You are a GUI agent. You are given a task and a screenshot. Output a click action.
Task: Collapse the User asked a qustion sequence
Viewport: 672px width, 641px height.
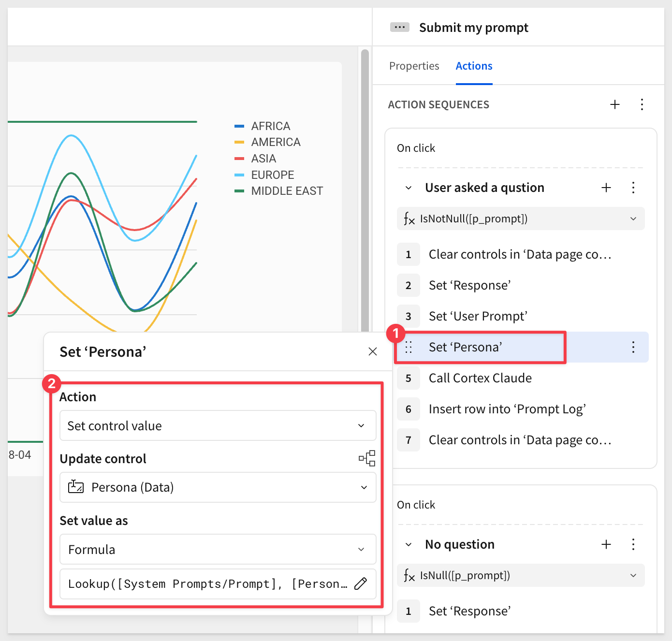point(409,188)
